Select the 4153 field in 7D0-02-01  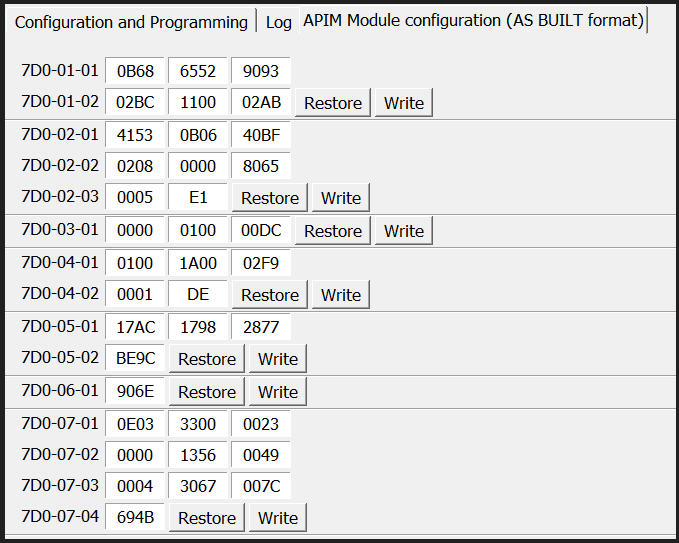[x=135, y=134]
